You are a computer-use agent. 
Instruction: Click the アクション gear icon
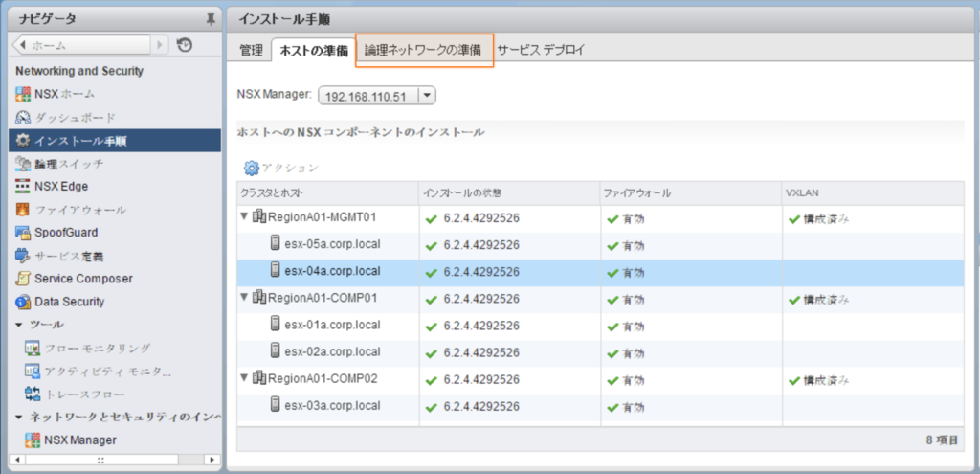click(252, 168)
